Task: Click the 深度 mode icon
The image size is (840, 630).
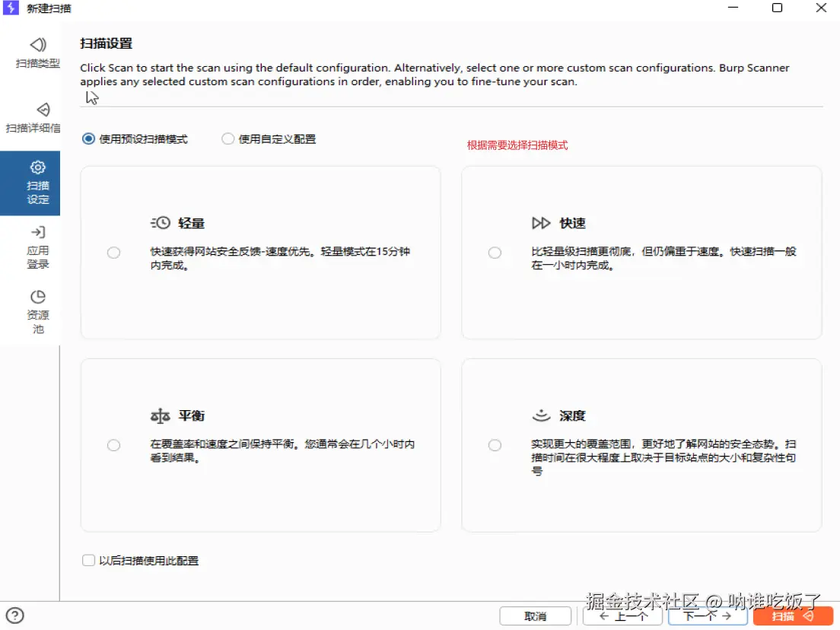Action: pyautogui.click(x=541, y=415)
